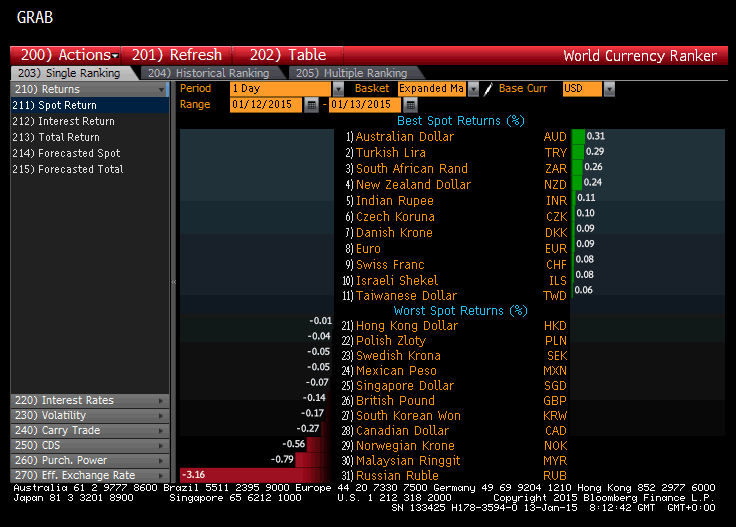Image resolution: width=736 pixels, height=527 pixels.
Task: Open the Base Curr dropdown arrow
Action: point(609,89)
